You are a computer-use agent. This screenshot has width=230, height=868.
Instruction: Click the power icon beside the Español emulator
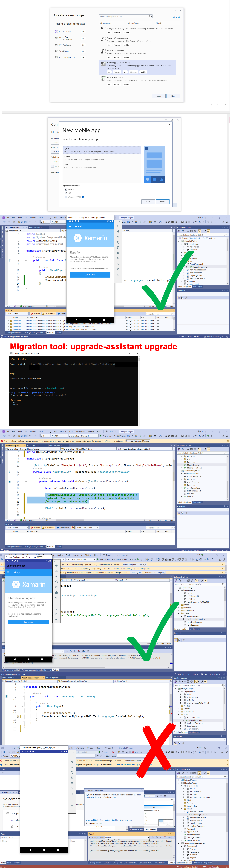point(118,226)
